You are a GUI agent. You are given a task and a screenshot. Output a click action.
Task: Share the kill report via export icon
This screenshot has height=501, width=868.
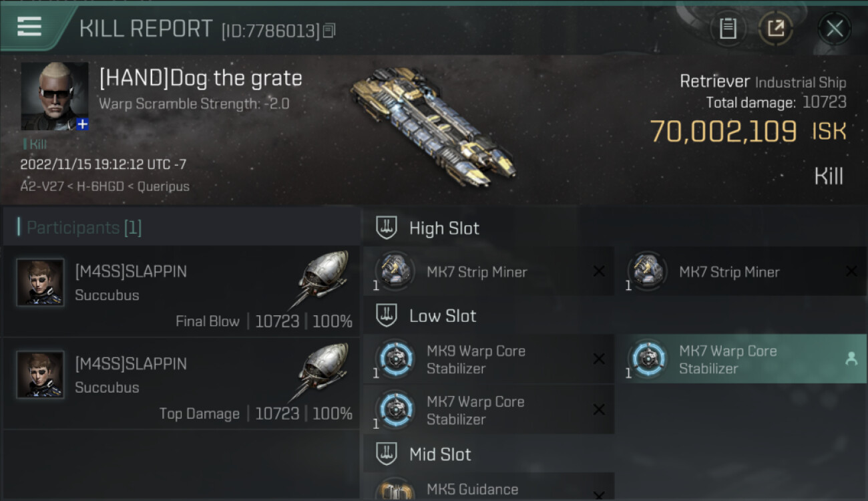tap(776, 28)
